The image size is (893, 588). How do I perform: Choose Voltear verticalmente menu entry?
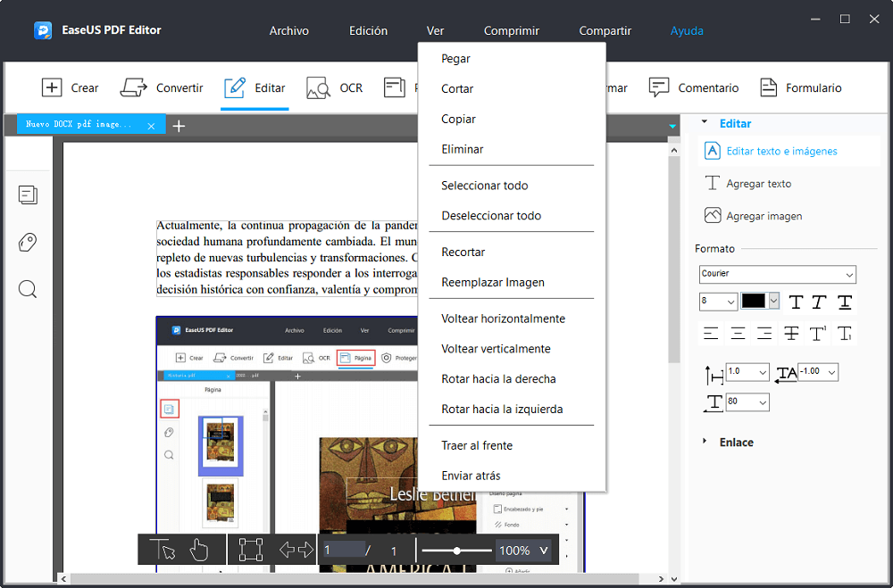pyautogui.click(x=512, y=349)
